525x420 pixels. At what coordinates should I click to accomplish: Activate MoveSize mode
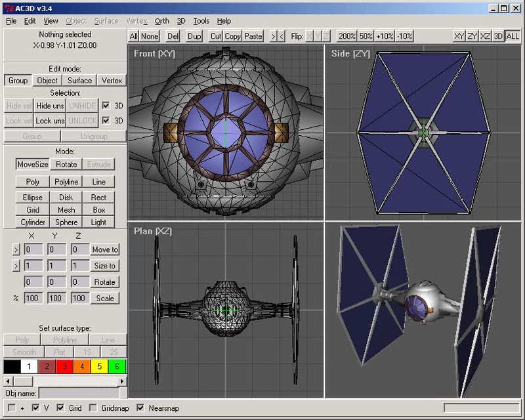(33, 165)
